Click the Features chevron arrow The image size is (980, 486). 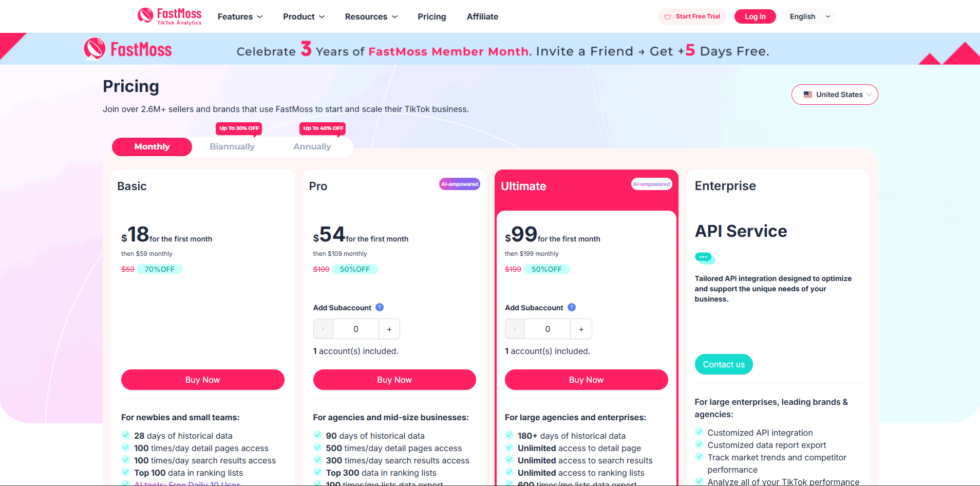[x=260, y=17]
